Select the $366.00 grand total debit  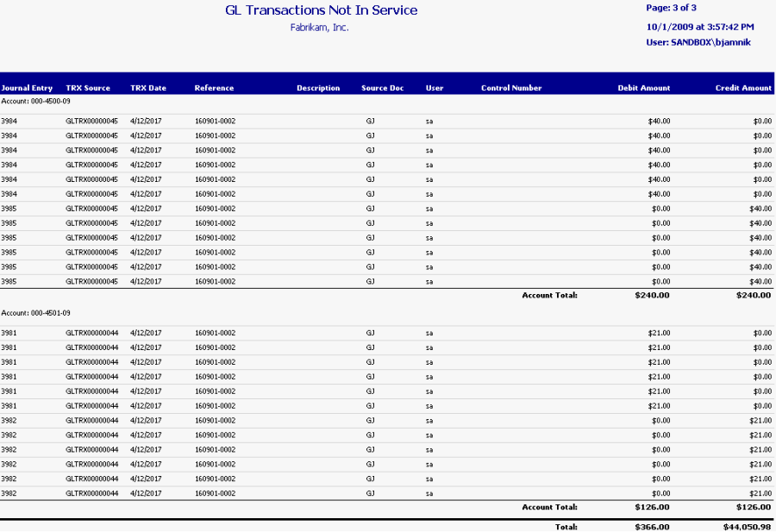coord(652,526)
